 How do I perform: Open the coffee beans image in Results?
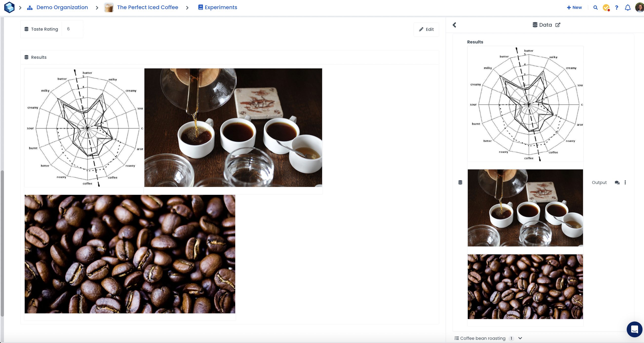tap(130, 254)
